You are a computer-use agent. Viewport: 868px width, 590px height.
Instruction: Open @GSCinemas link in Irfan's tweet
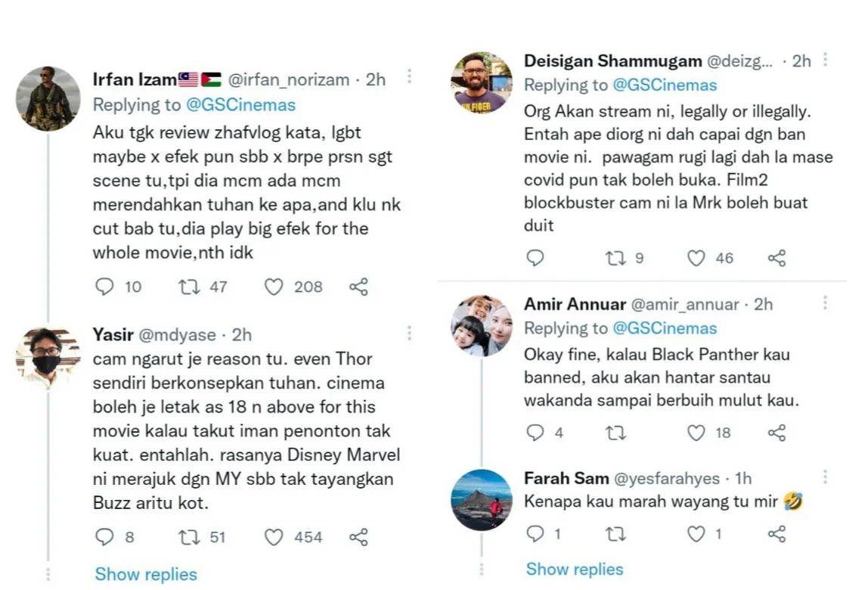[x=240, y=104]
